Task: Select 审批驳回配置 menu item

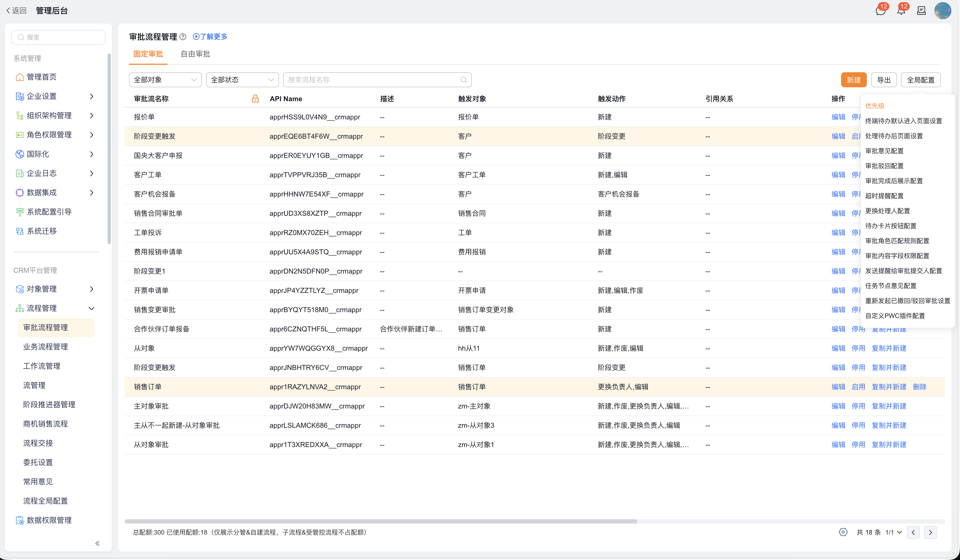Action: point(884,166)
